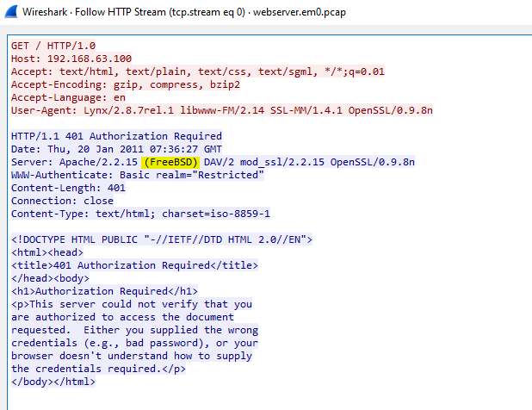532x410 pixels.
Task: Click the 'Host: 192.168.63.100' header line
Action: tap(71, 59)
